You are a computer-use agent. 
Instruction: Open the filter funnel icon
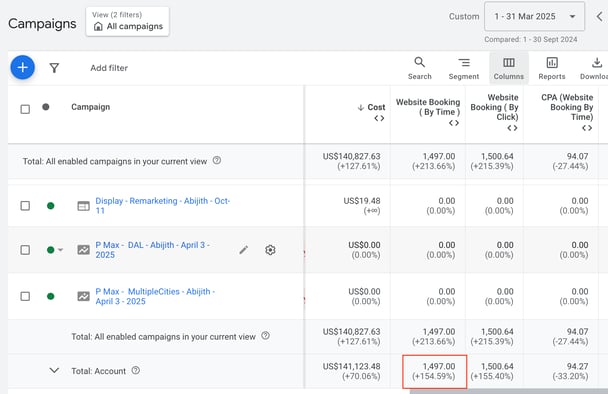54,68
